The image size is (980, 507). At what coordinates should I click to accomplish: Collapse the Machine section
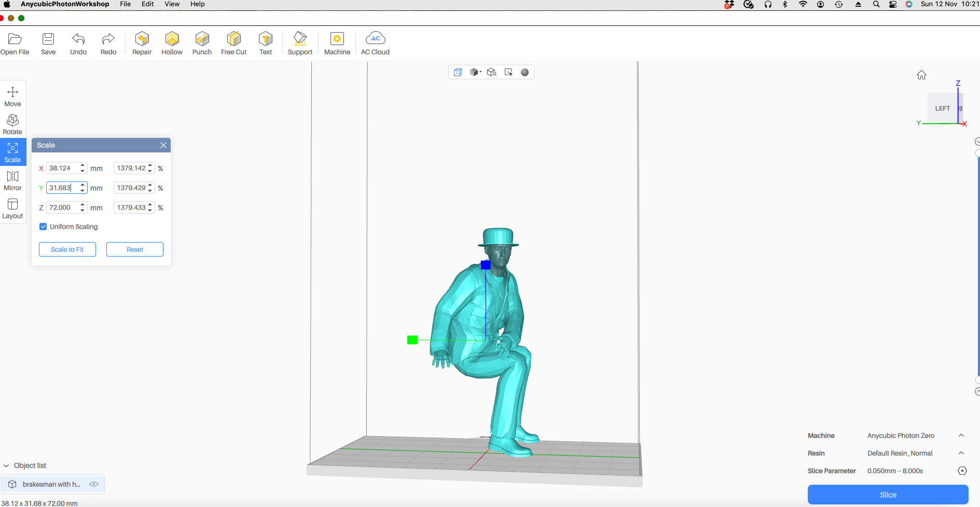coord(961,435)
